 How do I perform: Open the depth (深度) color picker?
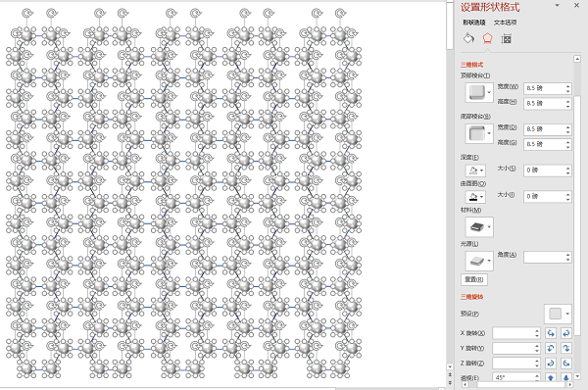point(475,171)
